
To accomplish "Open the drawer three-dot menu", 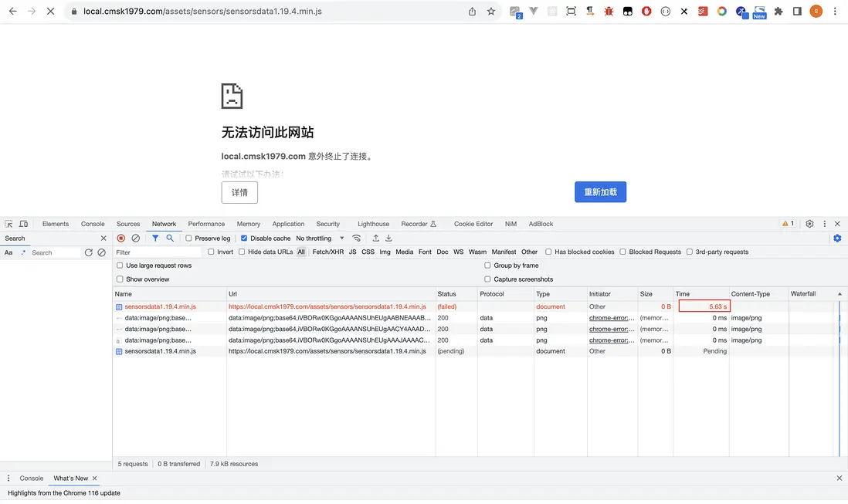I will click(8, 479).
